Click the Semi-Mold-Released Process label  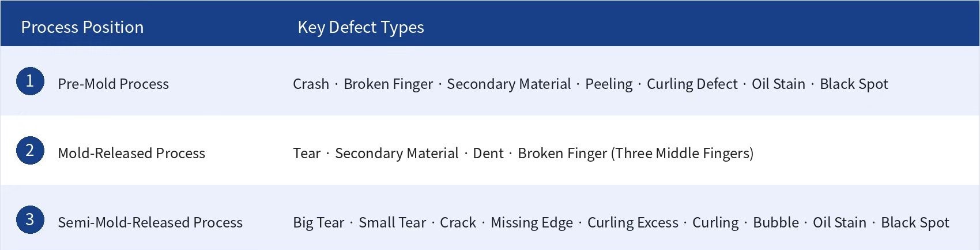[150, 222]
